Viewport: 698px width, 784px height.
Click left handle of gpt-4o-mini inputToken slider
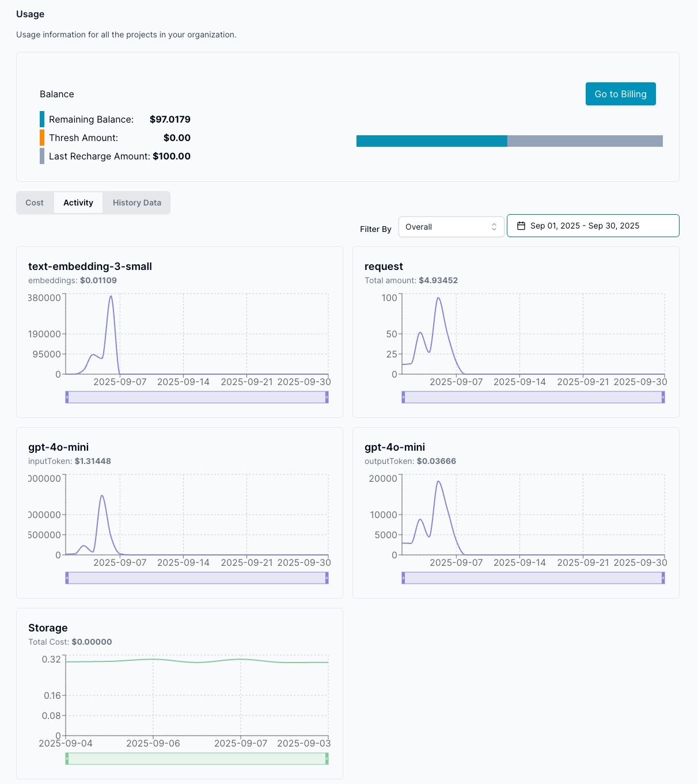click(67, 578)
